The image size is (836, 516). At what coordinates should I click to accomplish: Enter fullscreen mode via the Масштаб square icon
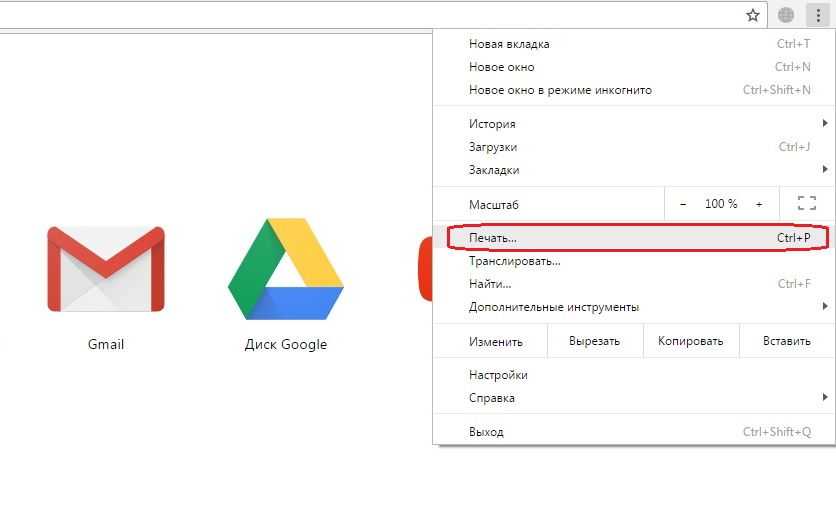pos(807,203)
